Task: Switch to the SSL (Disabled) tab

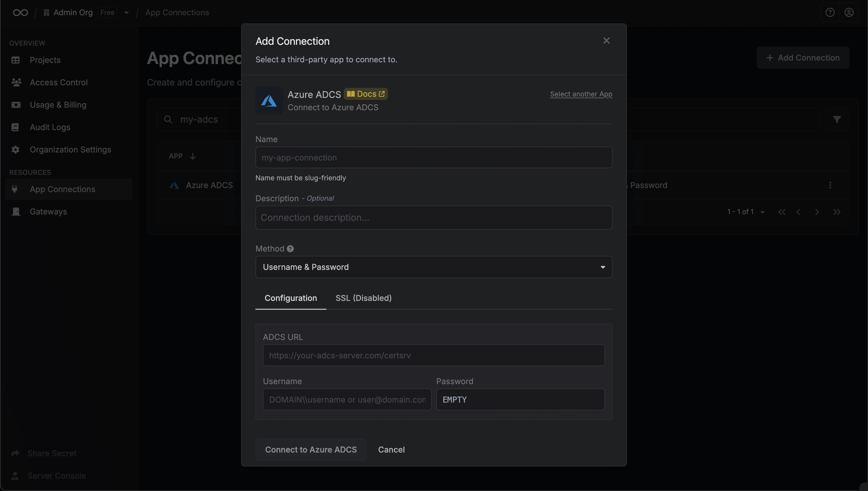Action: (x=363, y=298)
